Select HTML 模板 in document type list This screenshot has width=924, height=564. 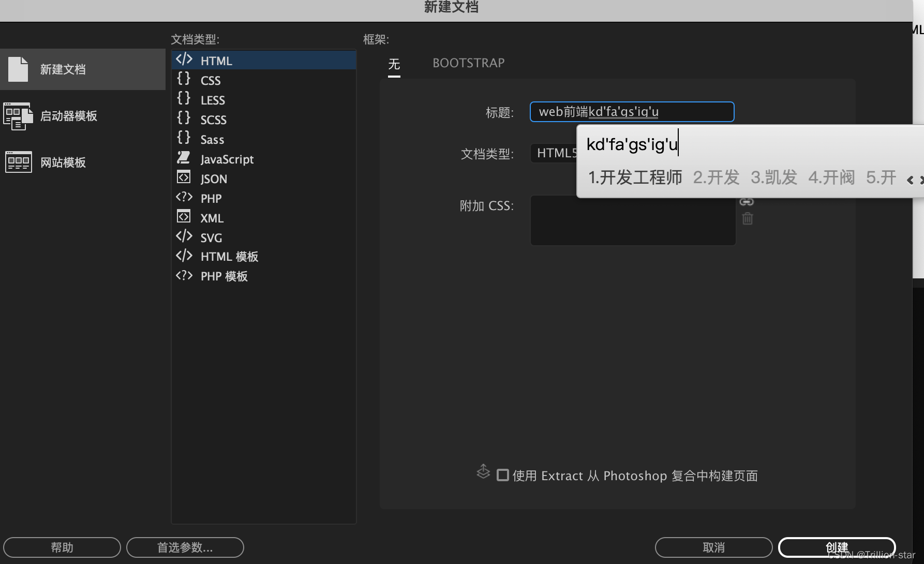(264, 257)
